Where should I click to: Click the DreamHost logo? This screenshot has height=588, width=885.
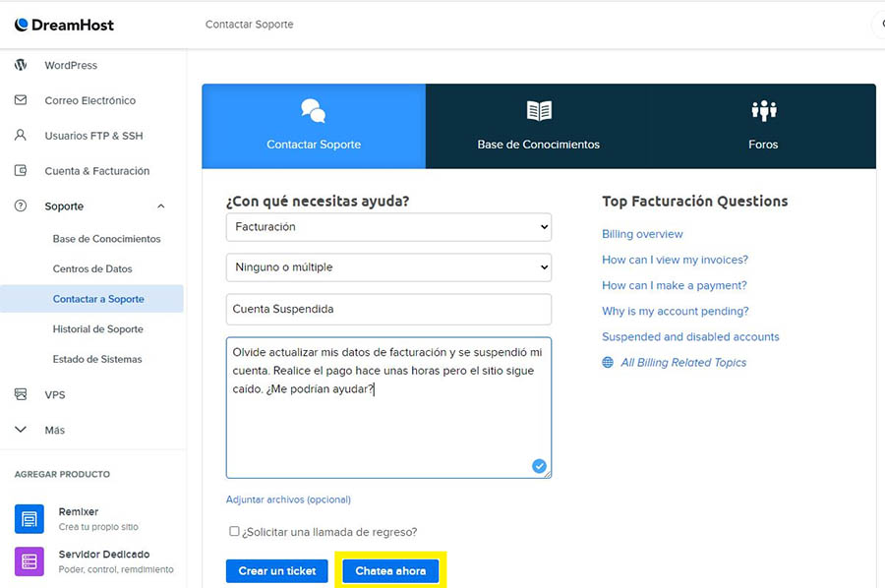[64, 25]
